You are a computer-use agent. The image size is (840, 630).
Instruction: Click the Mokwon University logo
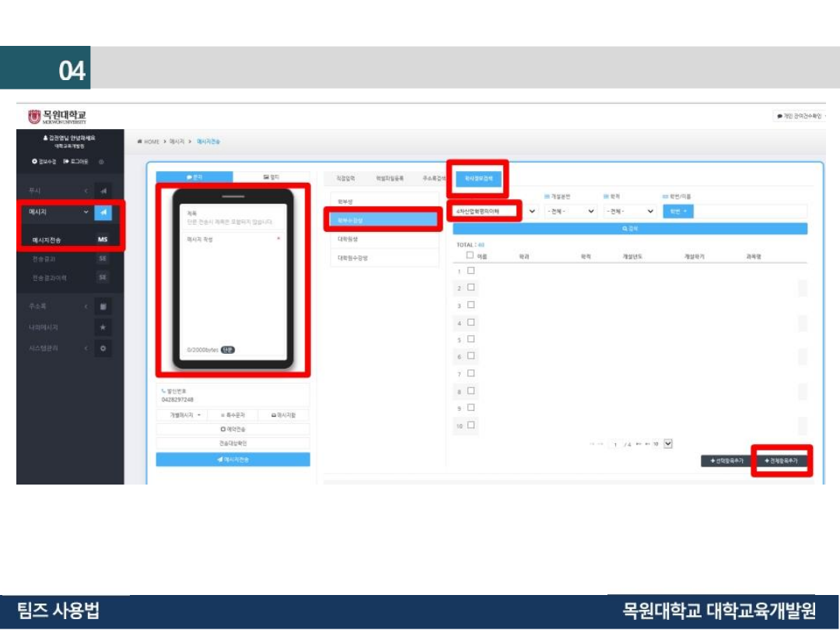click(x=58, y=117)
